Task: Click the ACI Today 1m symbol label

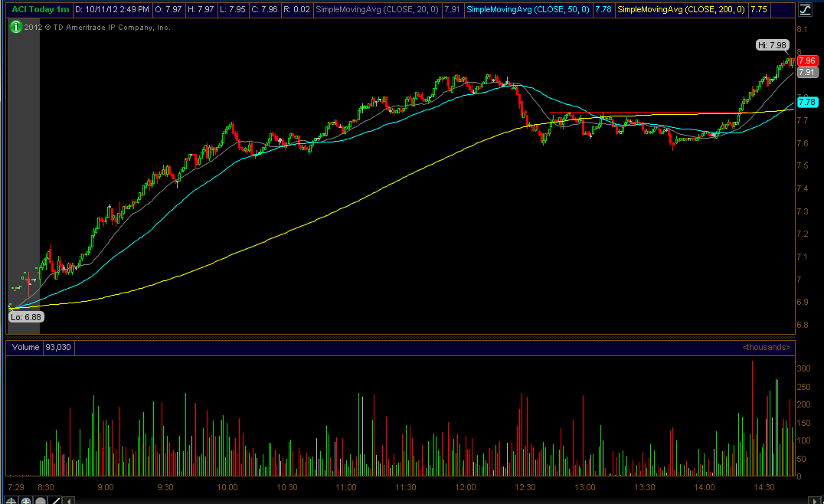Action: (x=41, y=9)
